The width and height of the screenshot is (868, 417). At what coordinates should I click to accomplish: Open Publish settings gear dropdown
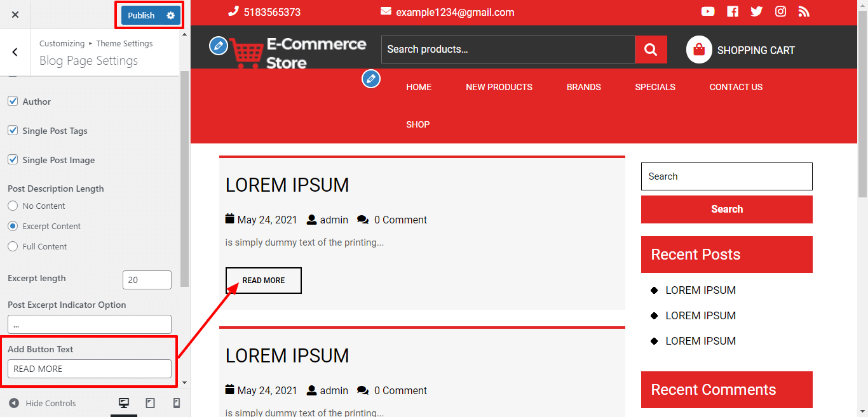(x=170, y=15)
